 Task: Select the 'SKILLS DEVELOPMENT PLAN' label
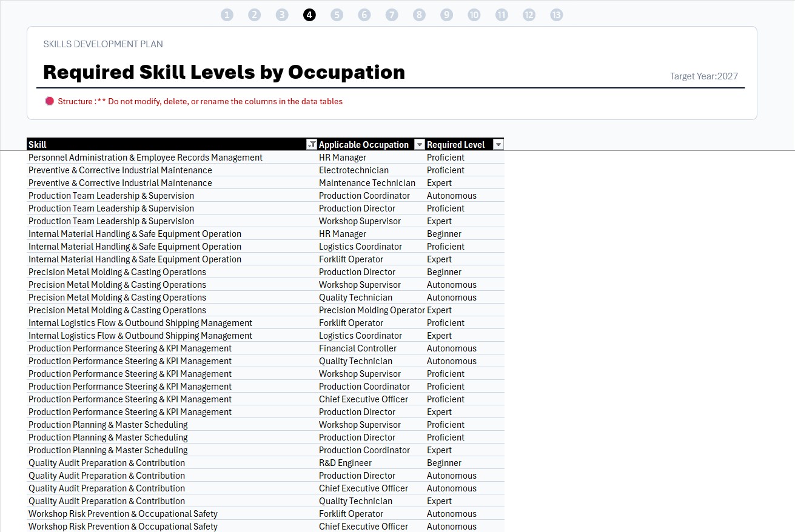[x=103, y=44]
